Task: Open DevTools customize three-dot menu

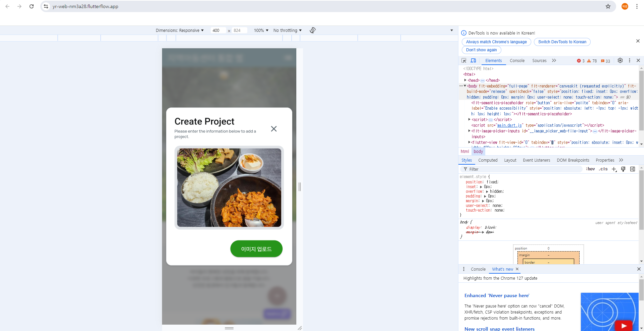Action: [630, 60]
